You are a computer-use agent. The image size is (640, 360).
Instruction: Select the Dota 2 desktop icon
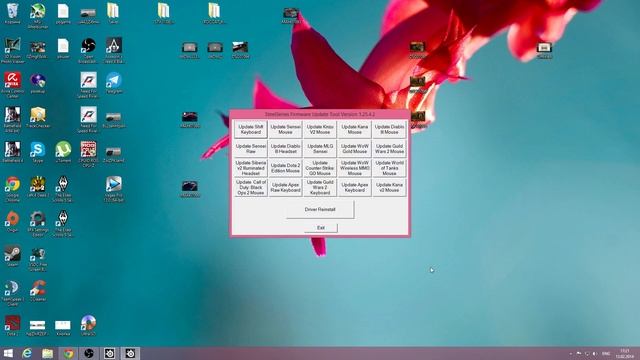pos(12,325)
